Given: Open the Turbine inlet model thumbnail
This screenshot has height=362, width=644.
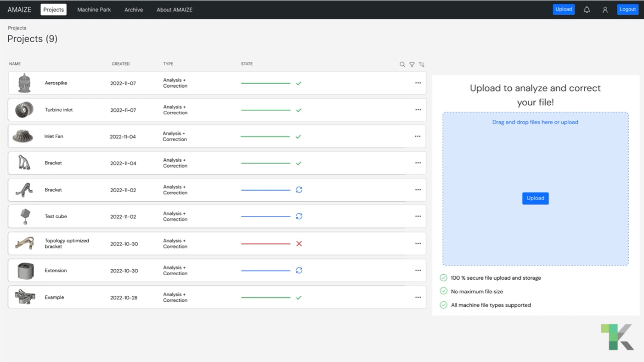Looking at the screenshot, I should [24, 110].
